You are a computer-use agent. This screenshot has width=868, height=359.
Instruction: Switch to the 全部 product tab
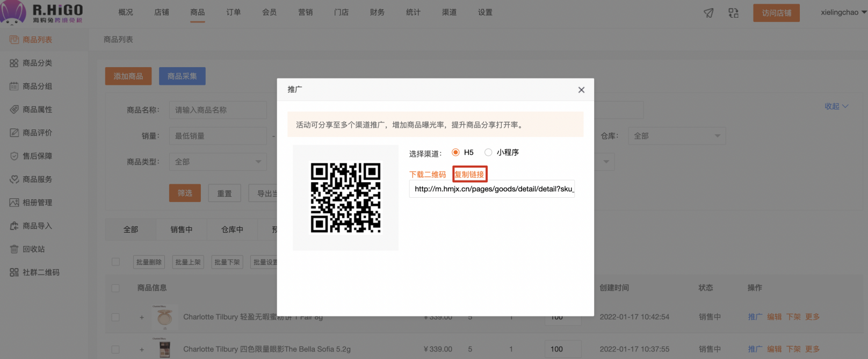(x=131, y=229)
